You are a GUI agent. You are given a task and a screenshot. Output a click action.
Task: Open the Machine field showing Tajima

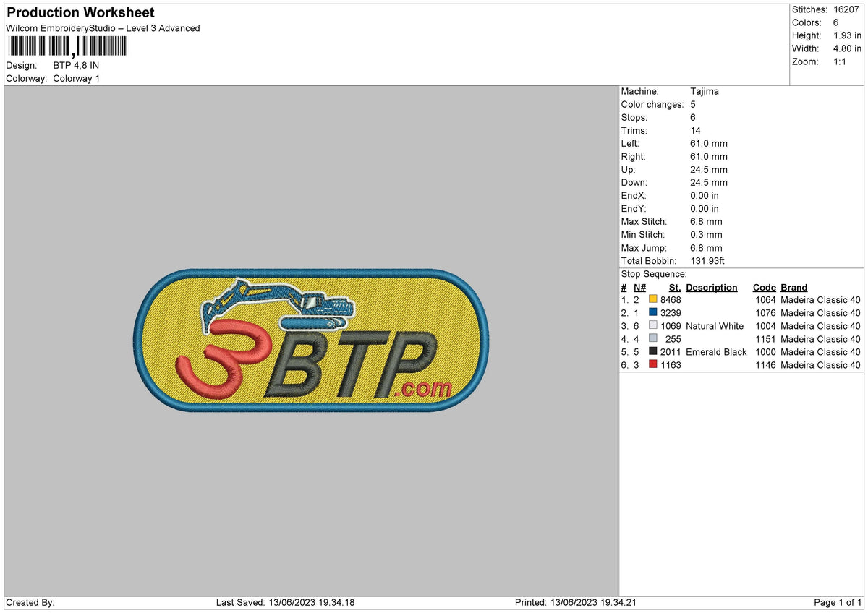(705, 91)
